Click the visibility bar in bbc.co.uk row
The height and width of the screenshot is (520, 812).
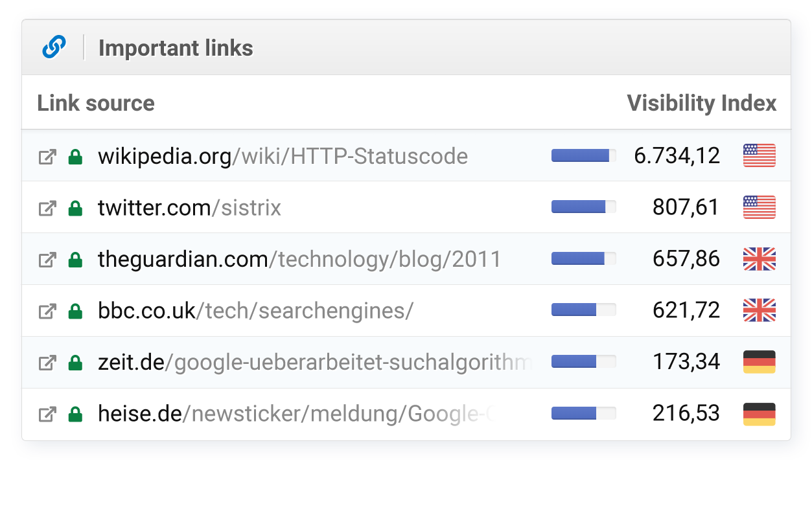coord(583,310)
